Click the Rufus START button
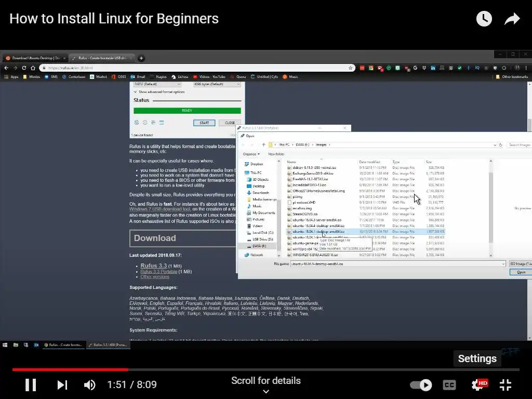532x399 pixels. click(204, 123)
